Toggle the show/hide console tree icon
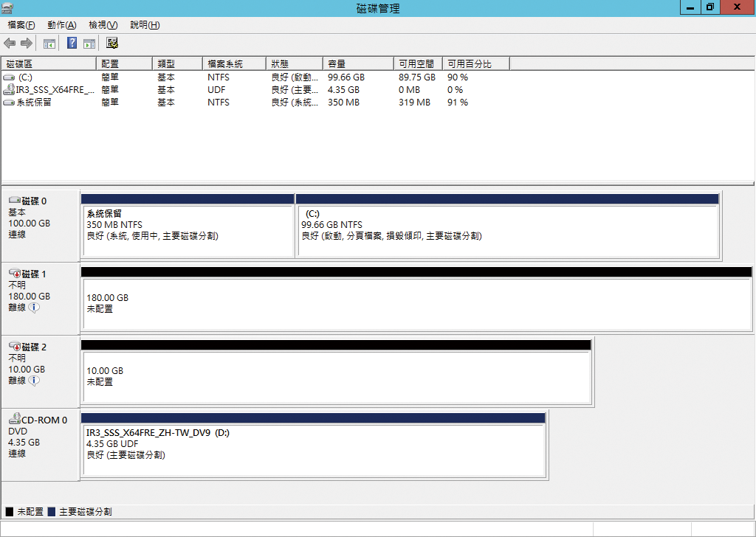This screenshot has width=756, height=537. coord(49,44)
